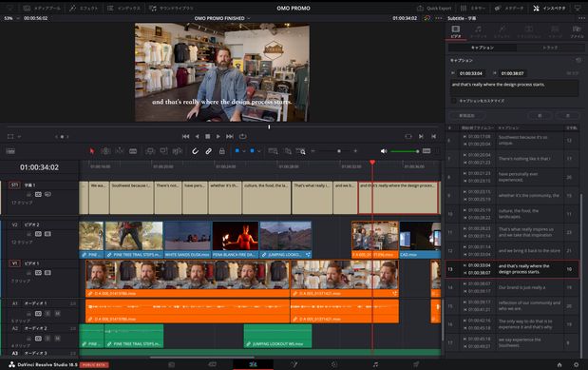Open the Edit page from bottom bar
This screenshot has width=588, height=370.
[x=253, y=364]
